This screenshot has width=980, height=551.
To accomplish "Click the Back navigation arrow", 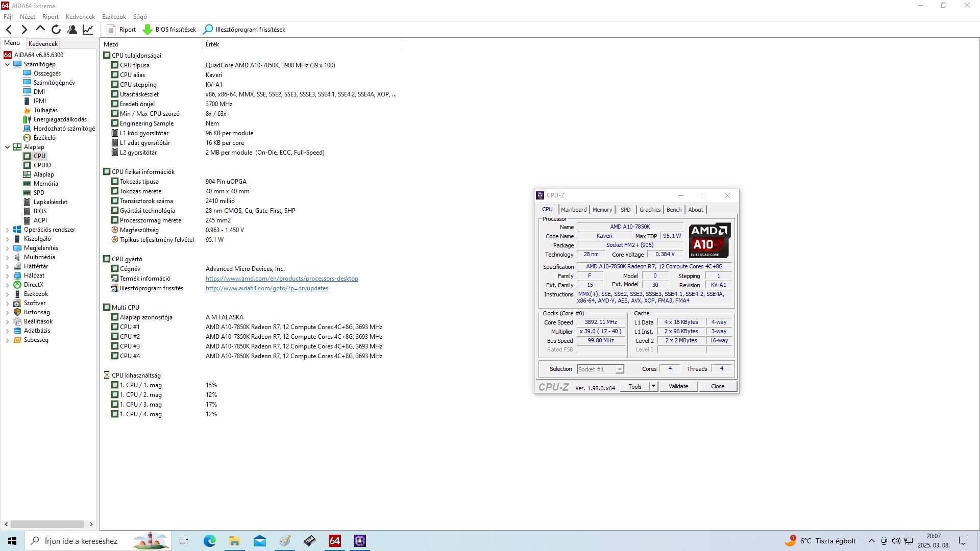I will pos(9,30).
